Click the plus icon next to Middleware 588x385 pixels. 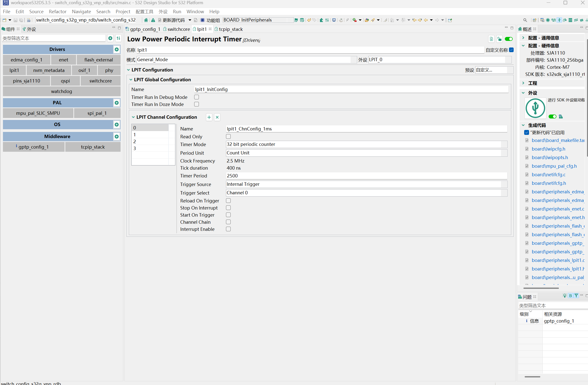117,137
